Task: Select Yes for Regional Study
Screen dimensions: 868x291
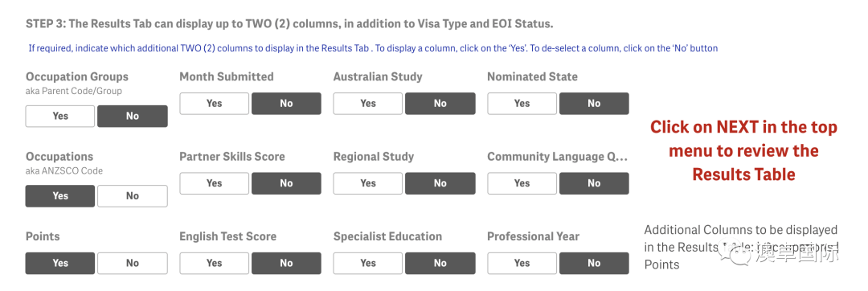Action: pyautogui.click(x=368, y=183)
